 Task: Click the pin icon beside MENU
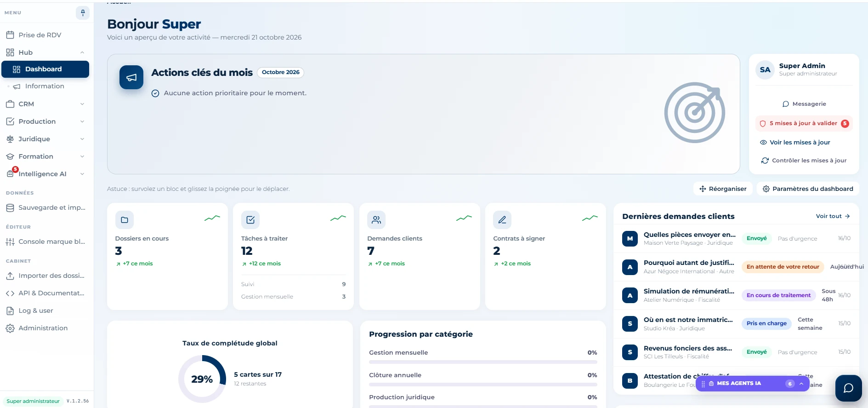(x=83, y=13)
